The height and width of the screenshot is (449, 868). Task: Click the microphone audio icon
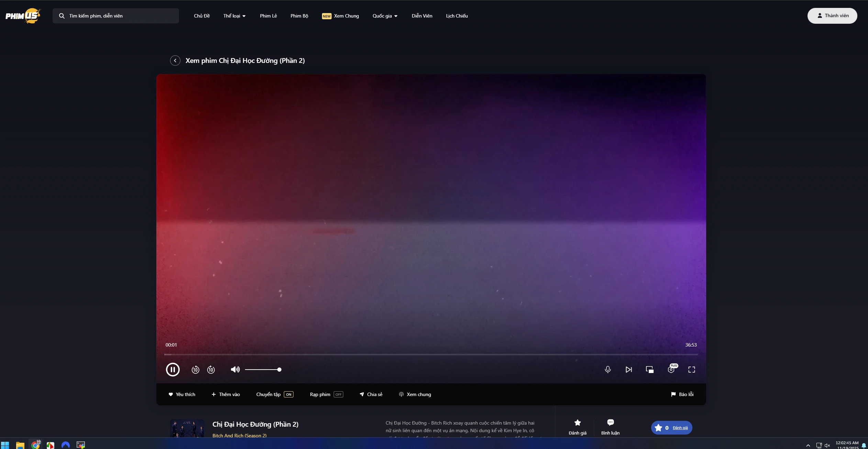[608, 370]
